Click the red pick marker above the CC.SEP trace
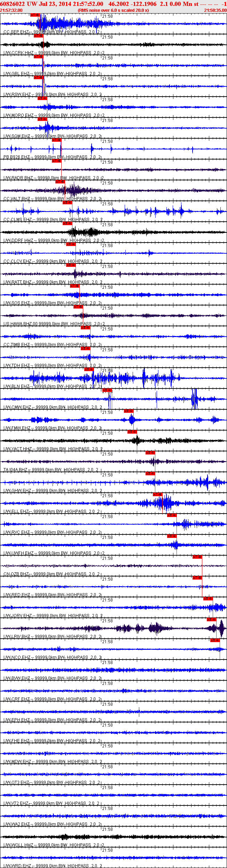 [35, 15]
